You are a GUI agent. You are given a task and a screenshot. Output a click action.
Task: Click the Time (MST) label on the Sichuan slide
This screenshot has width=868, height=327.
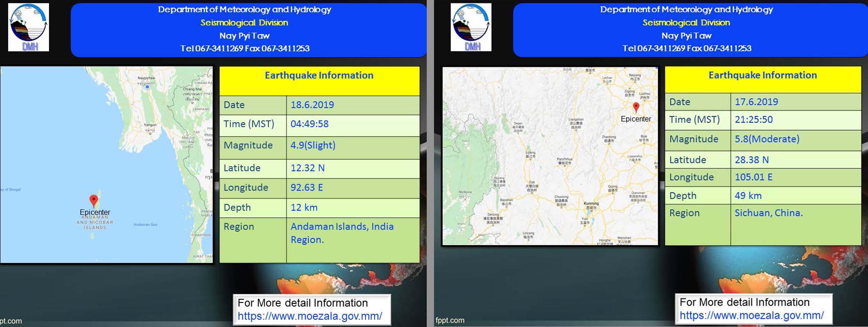click(694, 120)
